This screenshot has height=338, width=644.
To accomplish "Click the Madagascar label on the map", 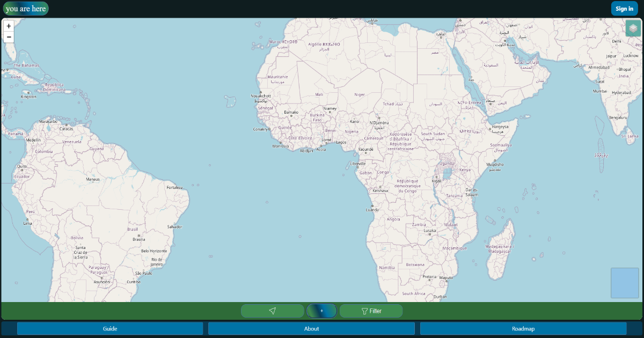I will point(499,249).
